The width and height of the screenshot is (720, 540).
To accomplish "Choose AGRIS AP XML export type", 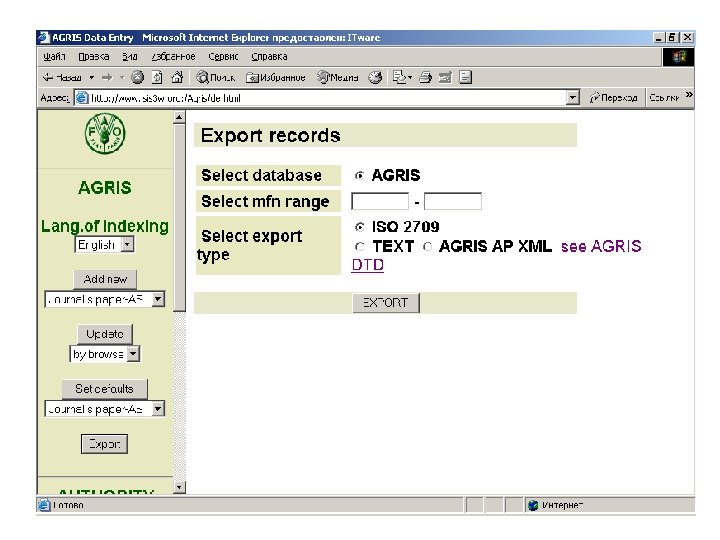I will point(428,247).
